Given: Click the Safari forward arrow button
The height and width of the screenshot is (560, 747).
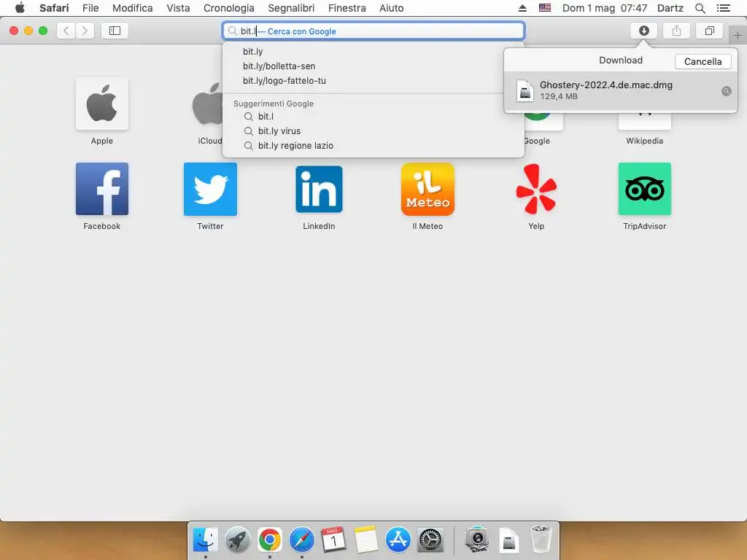Looking at the screenshot, I should 85,31.
